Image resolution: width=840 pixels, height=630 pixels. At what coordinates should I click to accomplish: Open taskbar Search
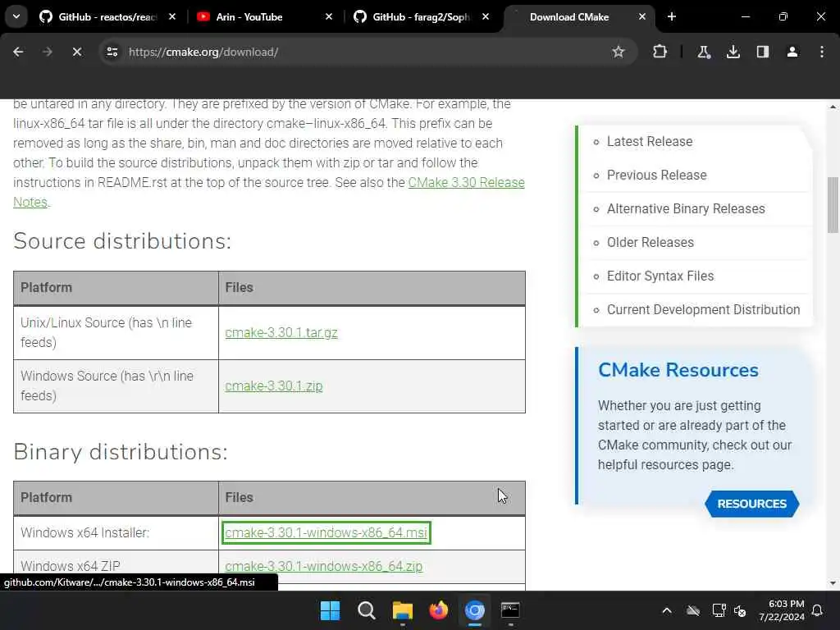[x=367, y=610]
